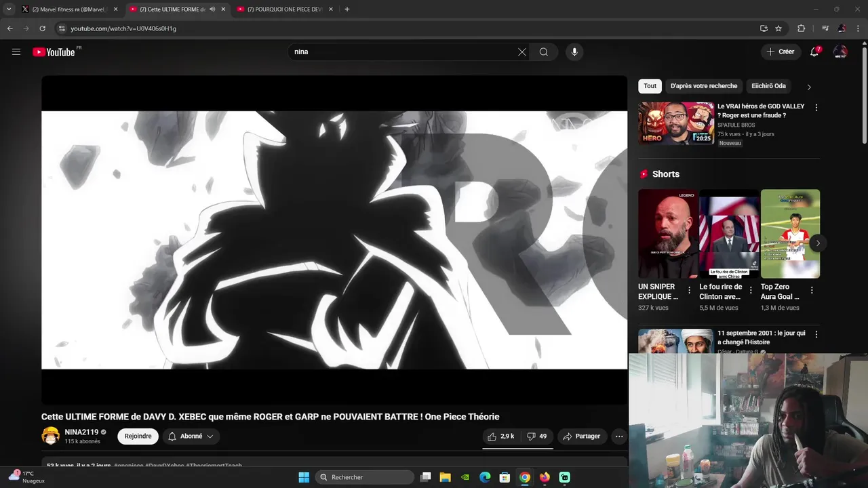868x488 pixels.
Task: Open Clinton avec Chirac short thumbnail
Action: pyautogui.click(x=729, y=234)
